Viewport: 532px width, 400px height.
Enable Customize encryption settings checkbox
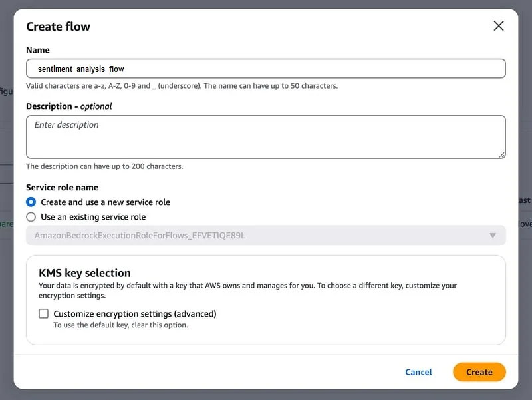coord(43,313)
